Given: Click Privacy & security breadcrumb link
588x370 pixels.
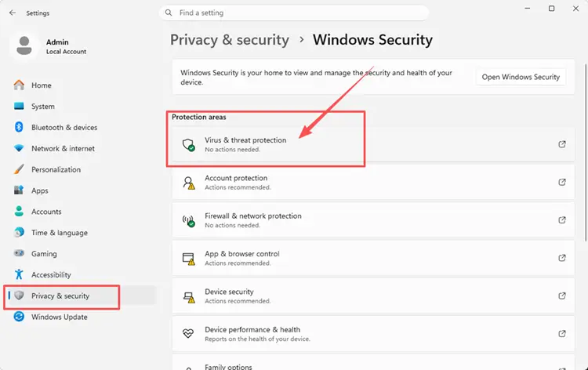Looking at the screenshot, I should coord(230,40).
